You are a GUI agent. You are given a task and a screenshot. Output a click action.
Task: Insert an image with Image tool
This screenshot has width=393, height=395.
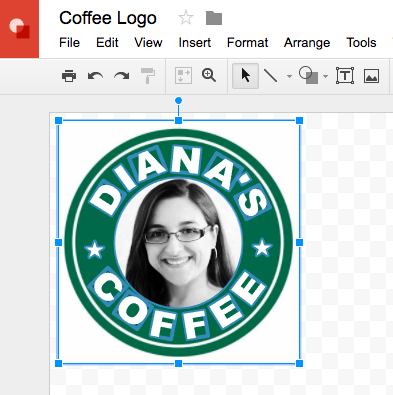[x=371, y=76]
